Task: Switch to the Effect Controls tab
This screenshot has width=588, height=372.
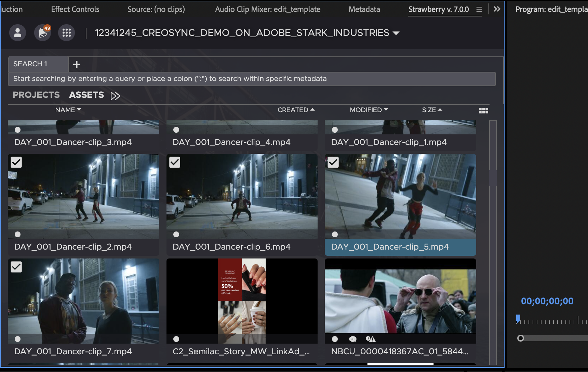Action: 75,9
